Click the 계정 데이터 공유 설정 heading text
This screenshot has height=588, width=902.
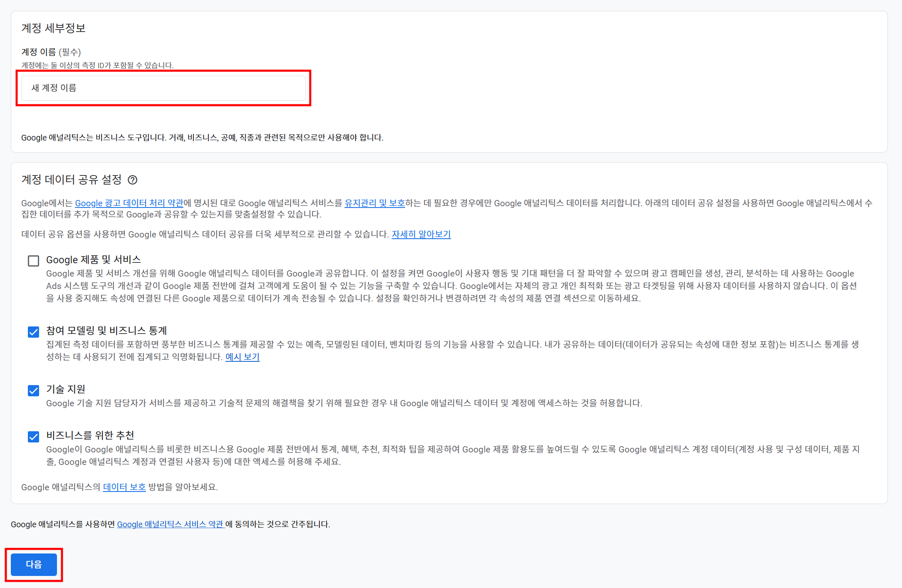click(71, 180)
